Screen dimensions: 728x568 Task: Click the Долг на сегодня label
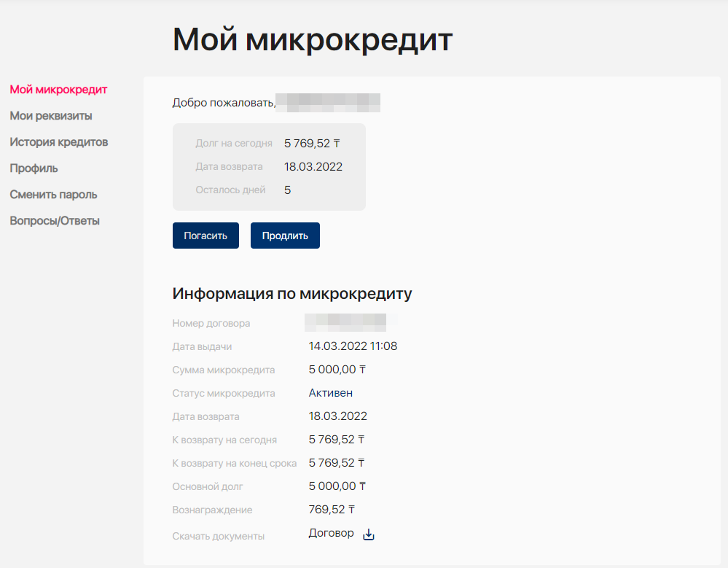pyautogui.click(x=234, y=144)
